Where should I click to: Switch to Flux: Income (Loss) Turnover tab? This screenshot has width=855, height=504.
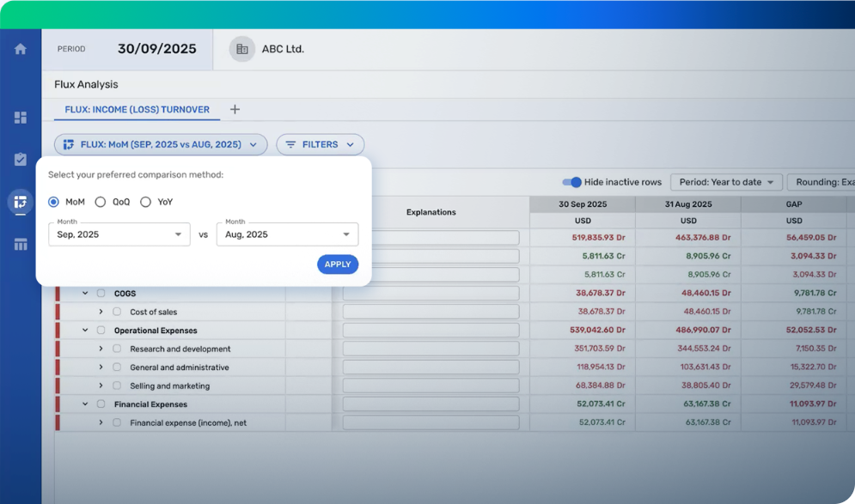(x=137, y=110)
